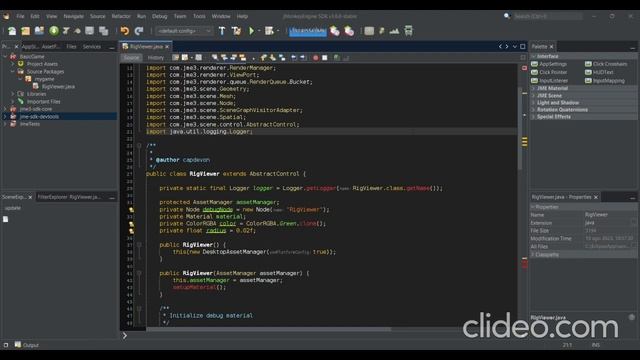Click the red error marker atop editor stripe
The image size is (640, 360).
pos(524,68)
